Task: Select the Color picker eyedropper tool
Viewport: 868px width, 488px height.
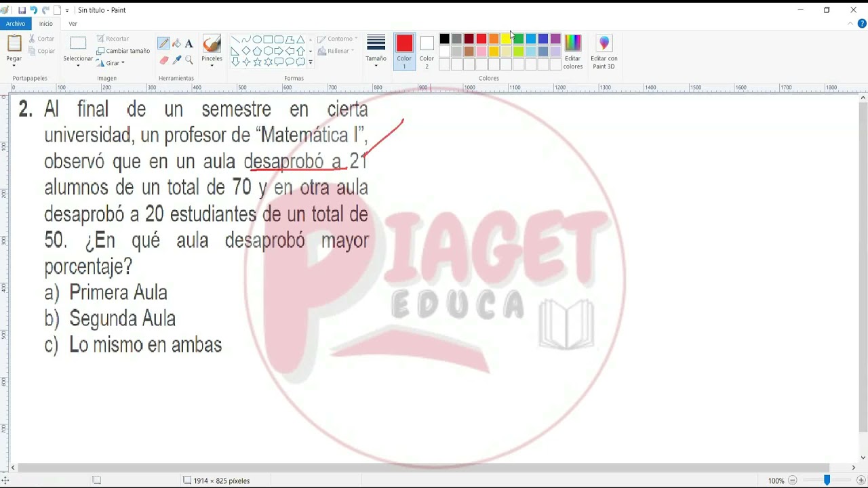Action: pos(176,60)
